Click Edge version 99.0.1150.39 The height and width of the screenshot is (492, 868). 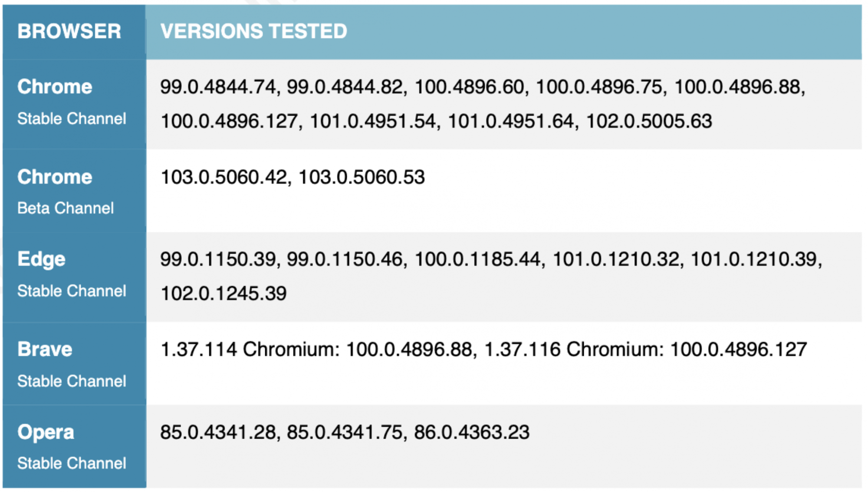[218, 259]
